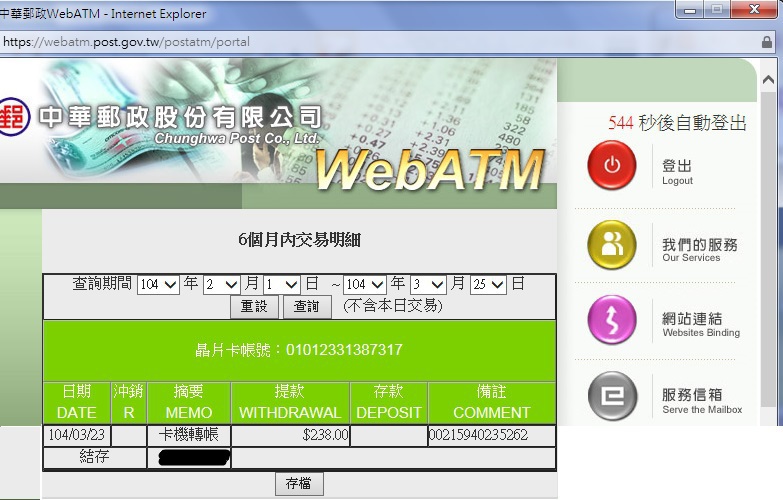Click the account number 01012331387317
The height and width of the screenshot is (500, 783).
point(344,350)
